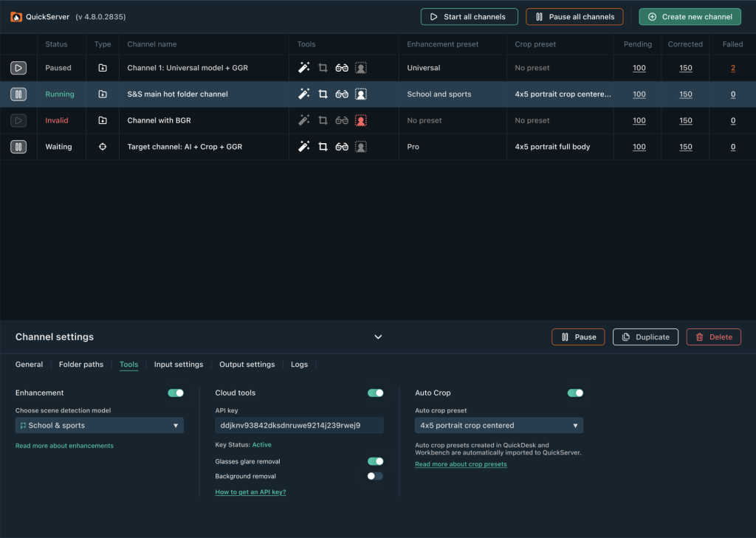This screenshot has height=538, width=756.
Task: Toggle the Auto Crop switch
Action: (575, 393)
